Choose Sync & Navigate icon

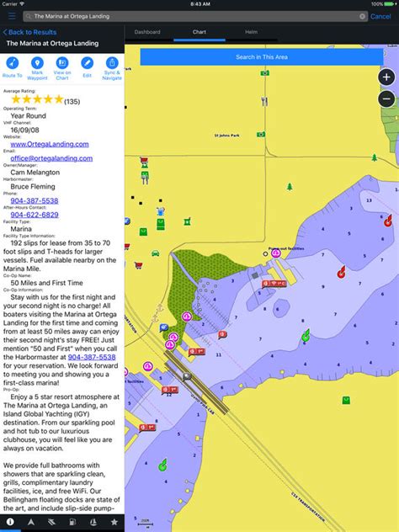coord(112,63)
